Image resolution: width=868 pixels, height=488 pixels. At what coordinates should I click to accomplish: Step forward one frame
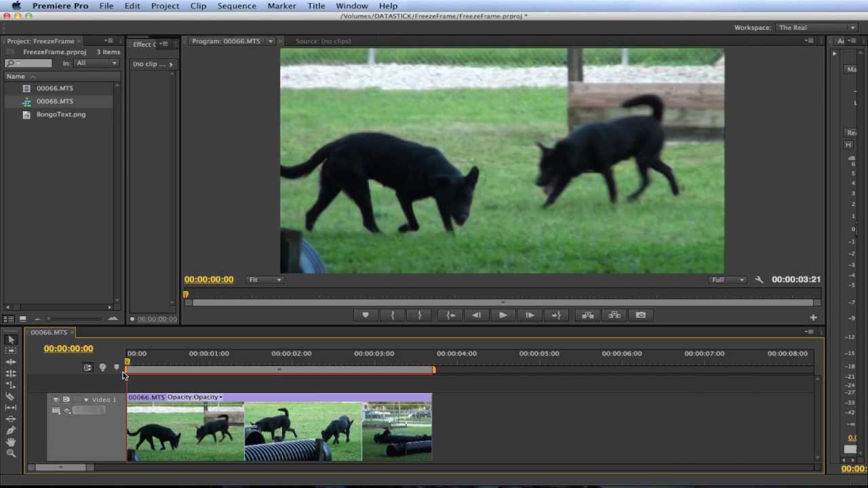530,315
